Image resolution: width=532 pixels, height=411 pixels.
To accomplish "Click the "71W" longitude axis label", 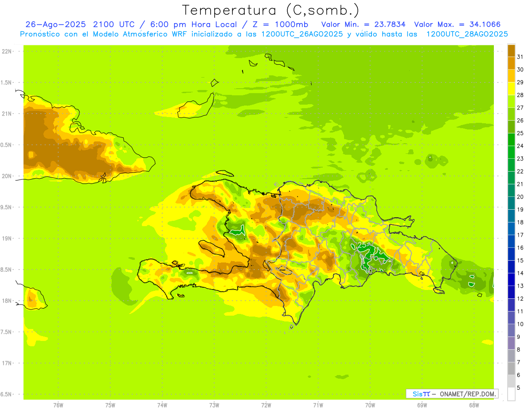I will pyautogui.click(x=318, y=405).
